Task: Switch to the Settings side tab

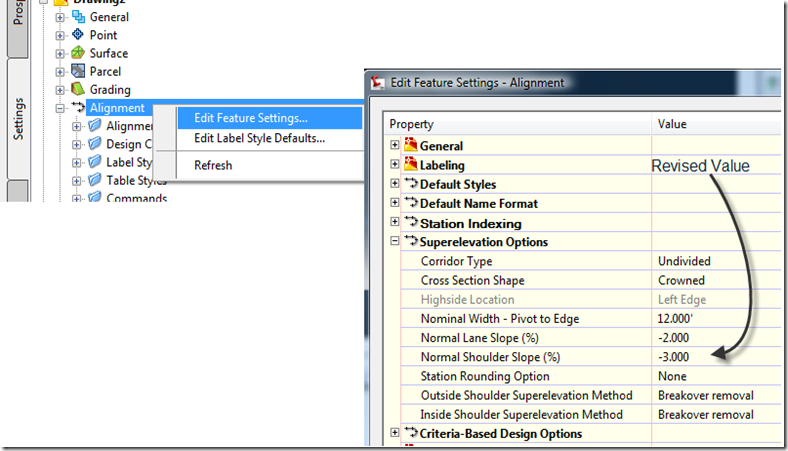Action: (18, 119)
